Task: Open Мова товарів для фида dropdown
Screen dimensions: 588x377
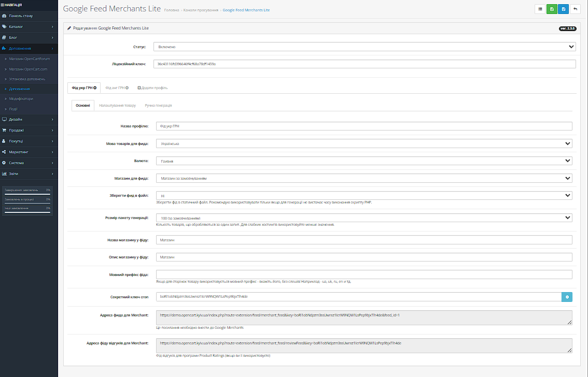Action: click(x=364, y=143)
